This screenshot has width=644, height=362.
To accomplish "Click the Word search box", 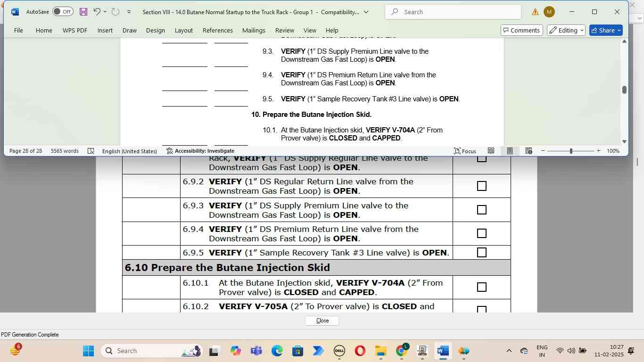I will coord(453,12).
